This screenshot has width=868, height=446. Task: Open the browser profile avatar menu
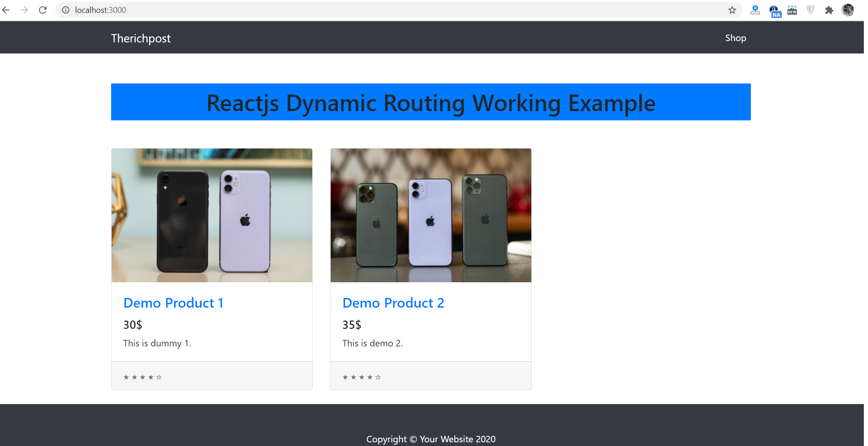point(848,10)
